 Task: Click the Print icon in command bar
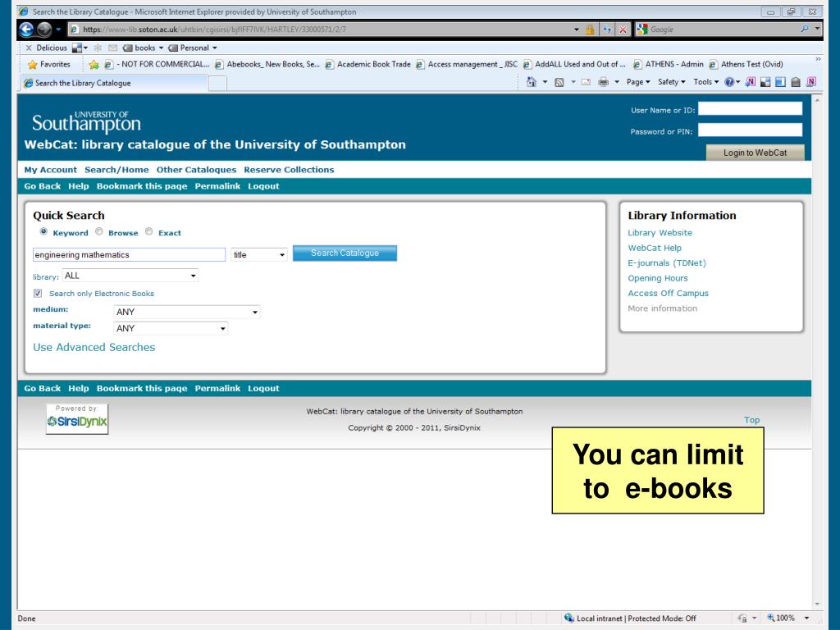point(603,82)
